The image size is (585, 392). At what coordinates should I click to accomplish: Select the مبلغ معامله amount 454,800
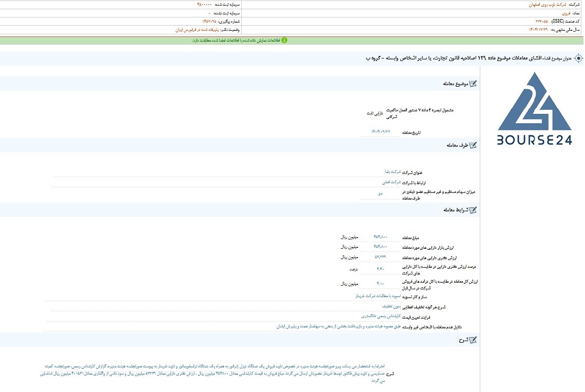pyautogui.click(x=380, y=237)
